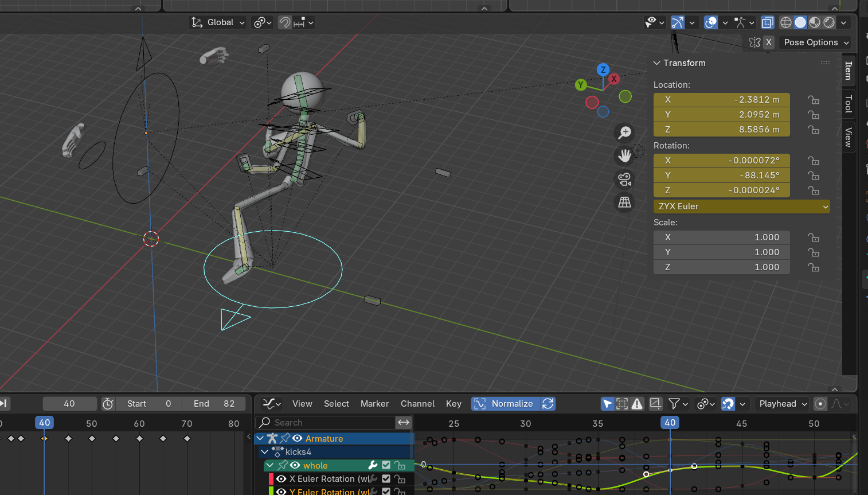Open Pose Options dropdown
This screenshot has height=495, width=868.
(816, 42)
